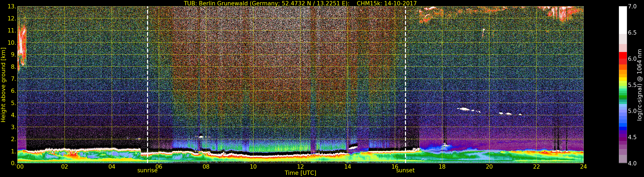Viewport: 644px width, 177px height.
Task: Select height axis tick '1.'
Action: coord(13,151)
